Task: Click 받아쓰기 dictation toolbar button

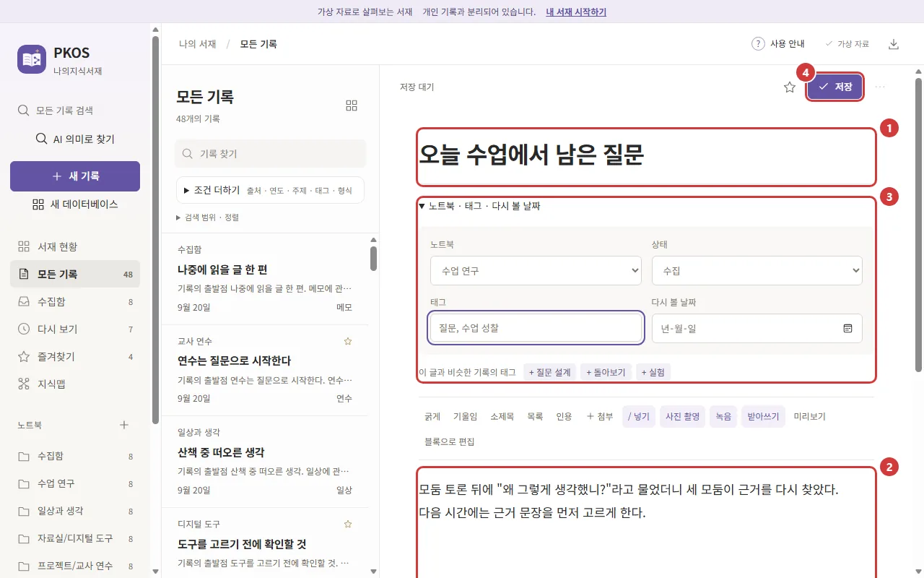Action: coord(763,416)
